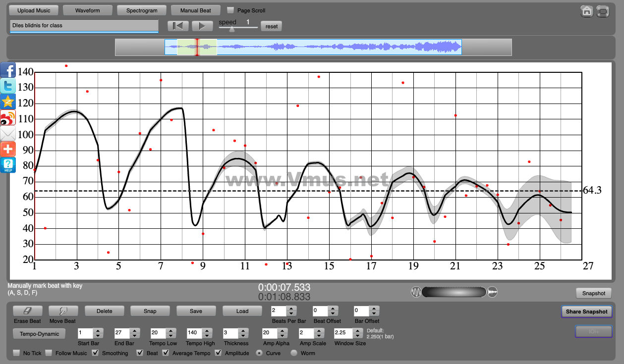
Task: Switch to the Spectrogram view
Action: [x=142, y=10]
